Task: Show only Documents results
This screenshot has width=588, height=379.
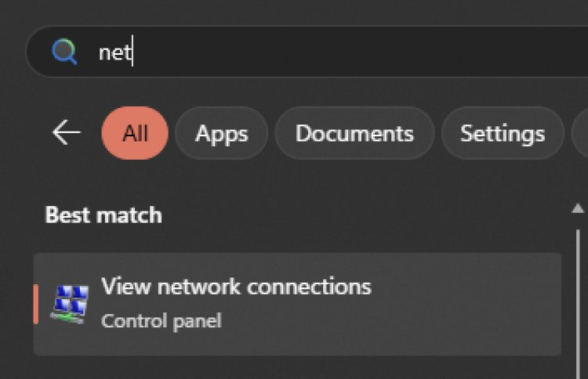Action: coord(354,133)
